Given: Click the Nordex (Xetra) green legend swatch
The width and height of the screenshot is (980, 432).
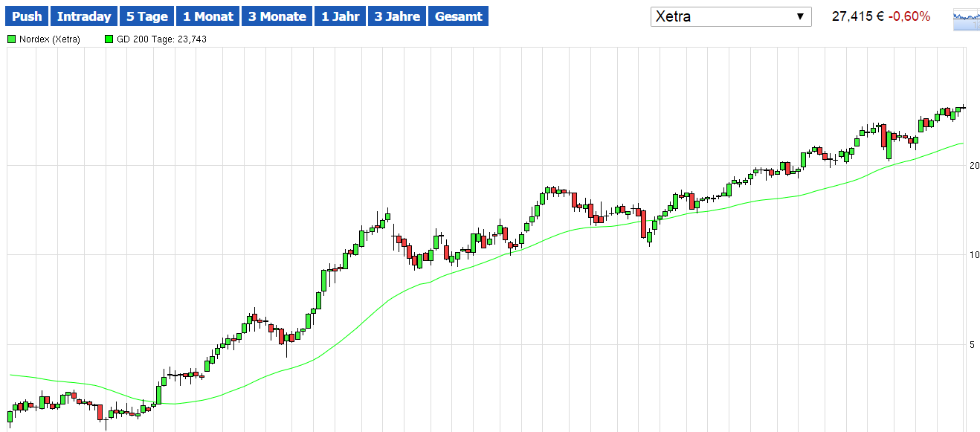Looking at the screenshot, I should pos(11,39).
